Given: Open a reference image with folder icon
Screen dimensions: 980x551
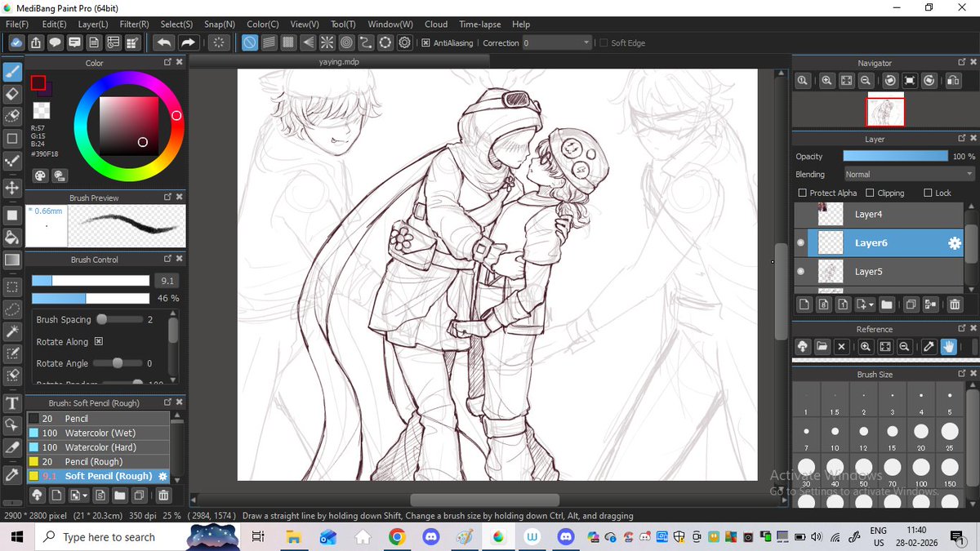Looking at the screenshot, I should click(822, 347).
